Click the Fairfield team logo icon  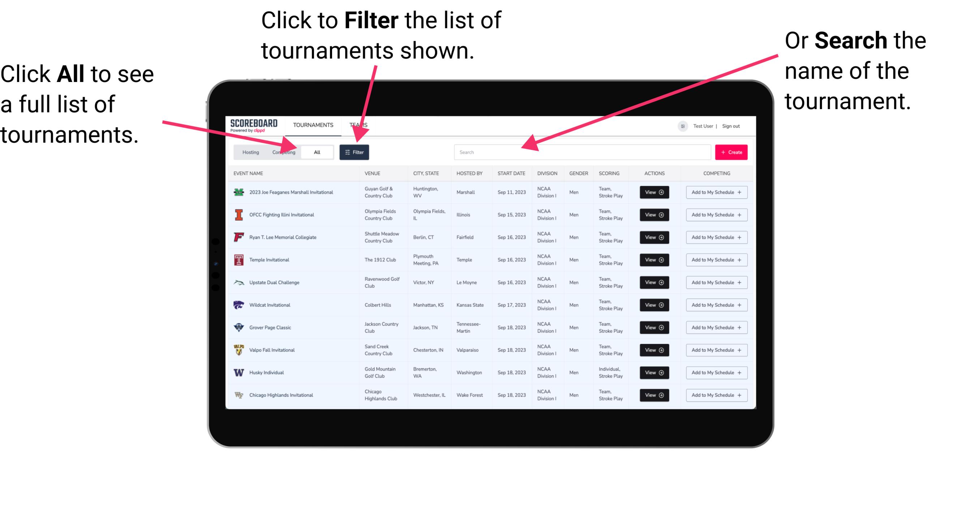(x=238, y=237)
